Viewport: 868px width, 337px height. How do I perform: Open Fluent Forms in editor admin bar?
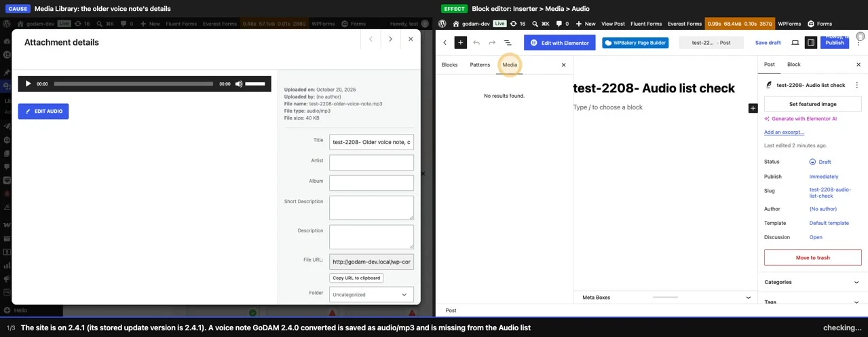[x=646, y=24]
